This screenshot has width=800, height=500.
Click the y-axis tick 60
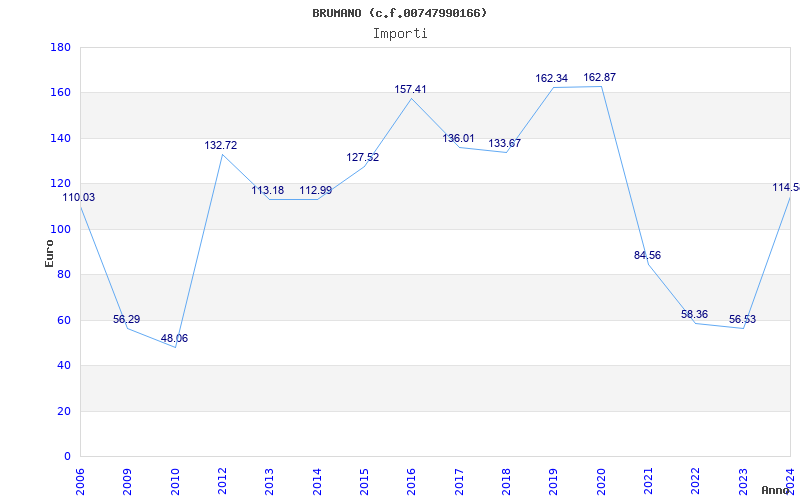coord(63,320)
